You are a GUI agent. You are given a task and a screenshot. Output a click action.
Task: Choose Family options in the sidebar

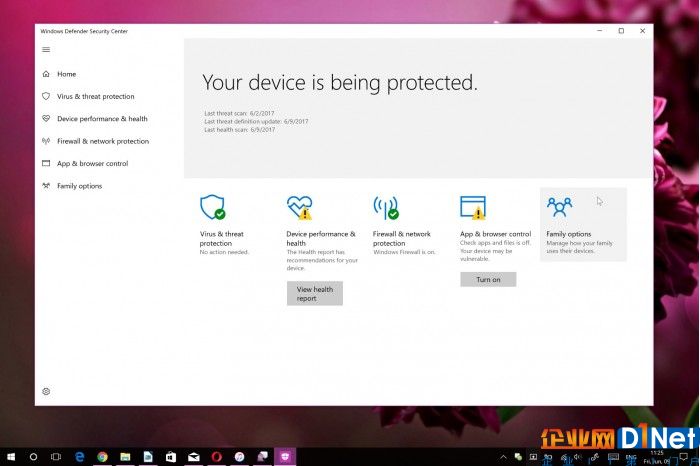pyautogui.click(x=79, y=186)
